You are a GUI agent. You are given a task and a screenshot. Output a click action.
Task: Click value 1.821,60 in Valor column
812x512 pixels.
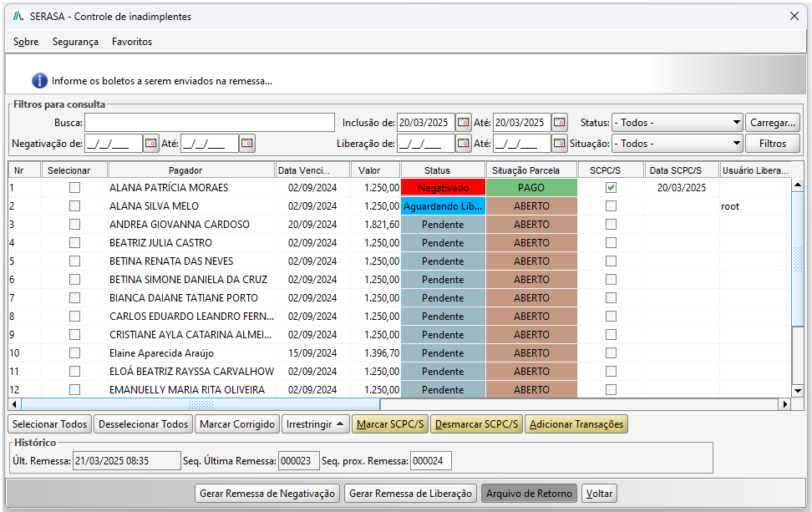(382, 224)
